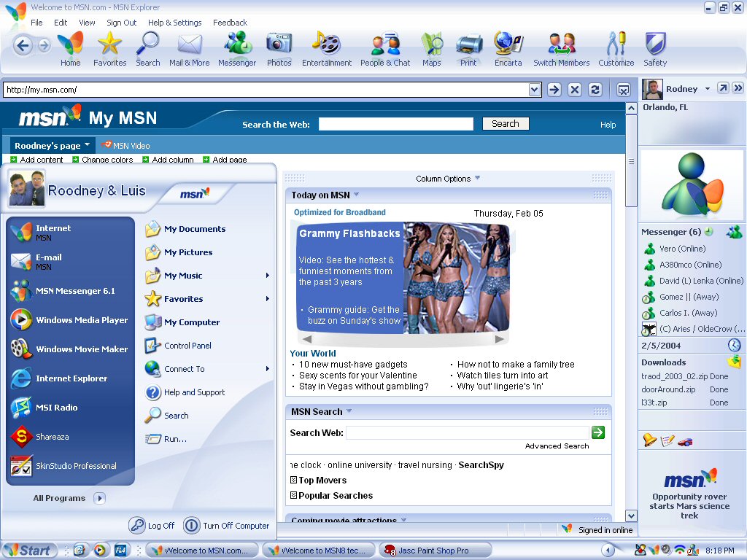Expand the Roodney's page dropdown

click(88, 144)
